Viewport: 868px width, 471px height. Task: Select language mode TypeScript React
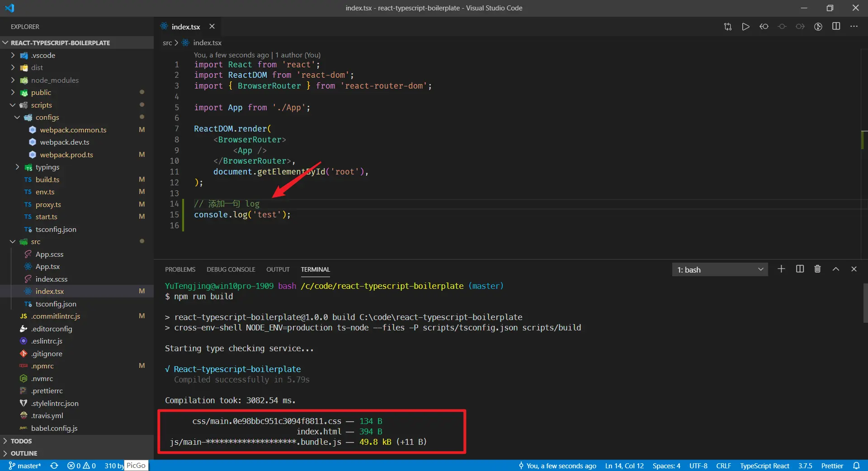pyautogui.click(x=764, y=466)
